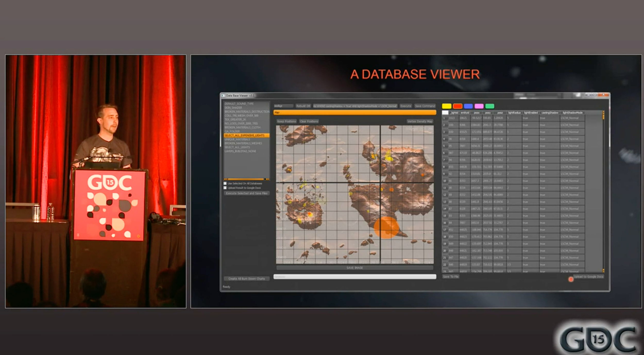This screenshot has width=644, height=355.
Task: Enable Use Selected On All Databases
Action: pos(225,183)
